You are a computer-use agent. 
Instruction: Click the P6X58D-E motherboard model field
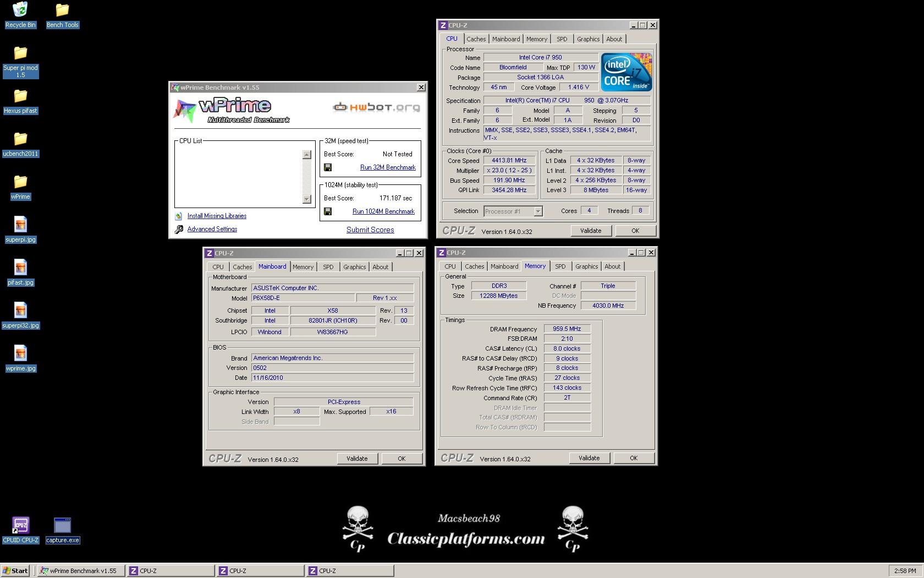coord(302,298)
